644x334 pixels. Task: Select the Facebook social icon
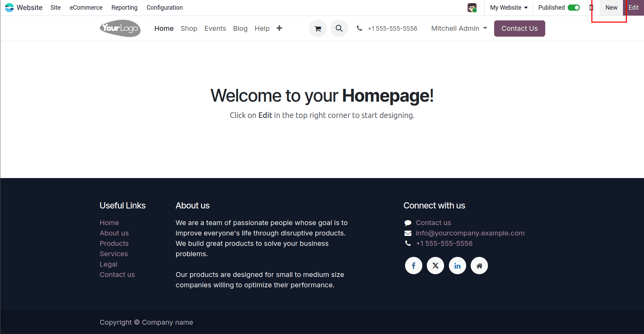pos(413,265)
